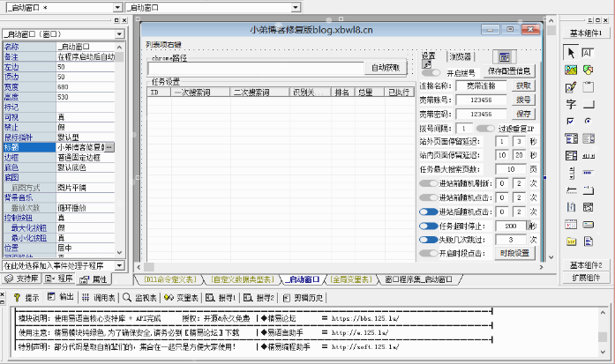Screen dimensions: 615x364
Task: Switch to the 输出 output tab
Action: (61, 297)
